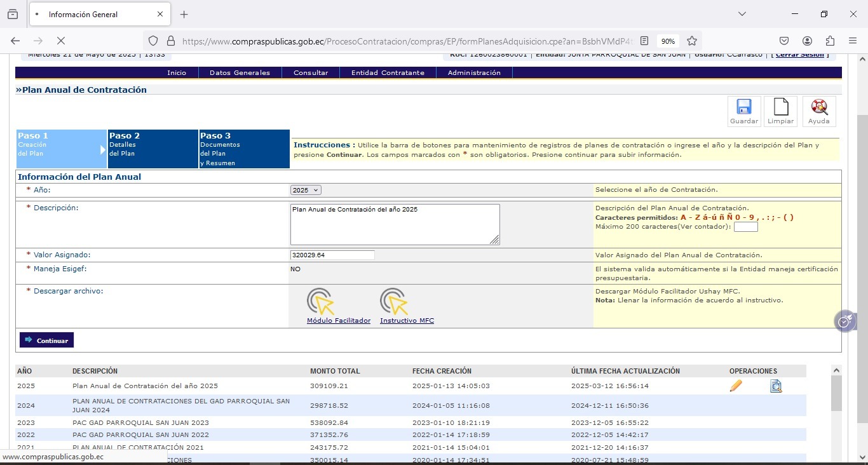Click the Limpiar blank page icon
The image size is (868, 465).
pos(780,107)
